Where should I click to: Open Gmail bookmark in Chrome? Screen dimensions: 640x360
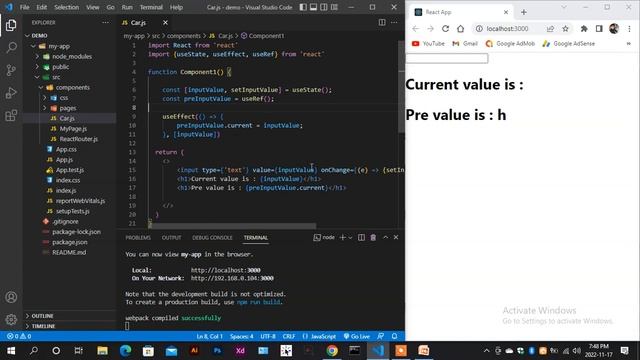(465, 44)
